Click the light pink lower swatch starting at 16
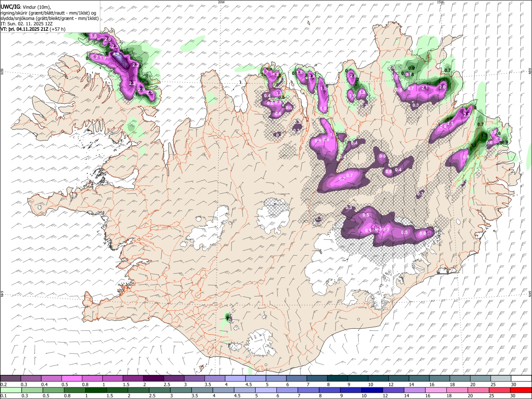This screenshot has width=532, height=399. pos(436,390)
